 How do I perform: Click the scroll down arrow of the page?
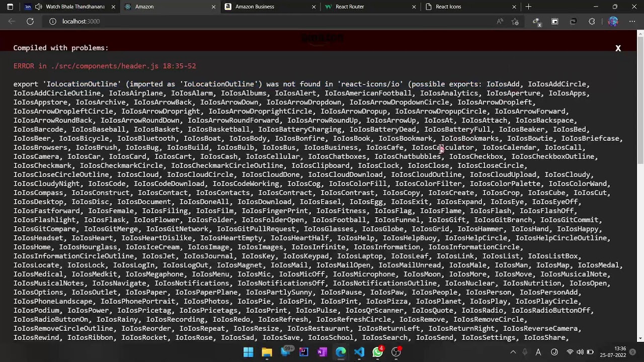640,338
